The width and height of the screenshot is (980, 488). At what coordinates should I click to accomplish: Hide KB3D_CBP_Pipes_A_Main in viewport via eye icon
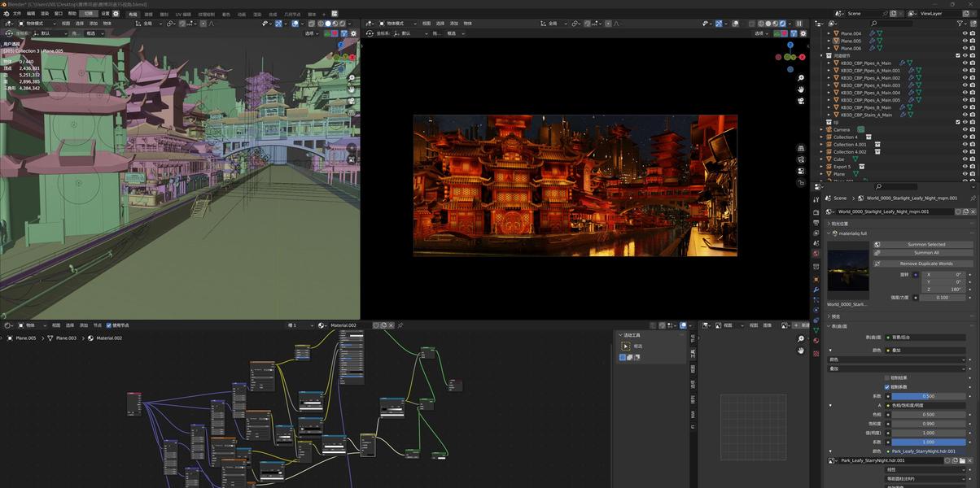(x=965, y=63)
